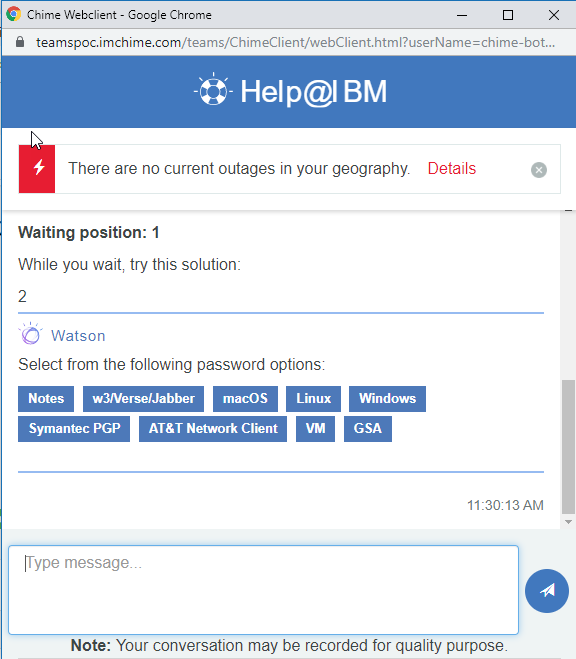Select Symantec PGP password option
Image resolution: width=576 pixels, height=659 pixels.
74,429
